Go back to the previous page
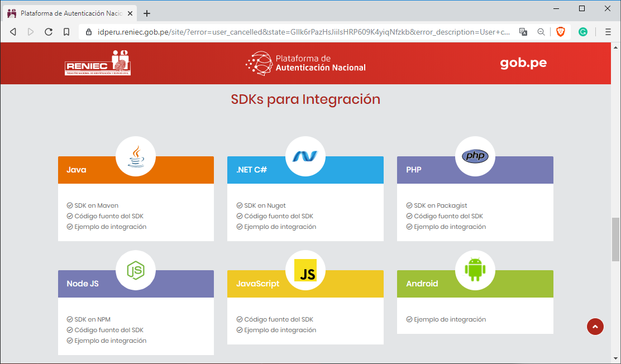The height and width of the screenshot is (364, 621). pos(13,32)
